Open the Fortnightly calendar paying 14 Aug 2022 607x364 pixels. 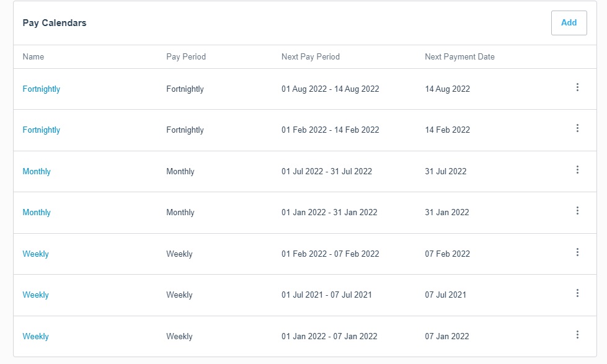(x=42, y=89)
